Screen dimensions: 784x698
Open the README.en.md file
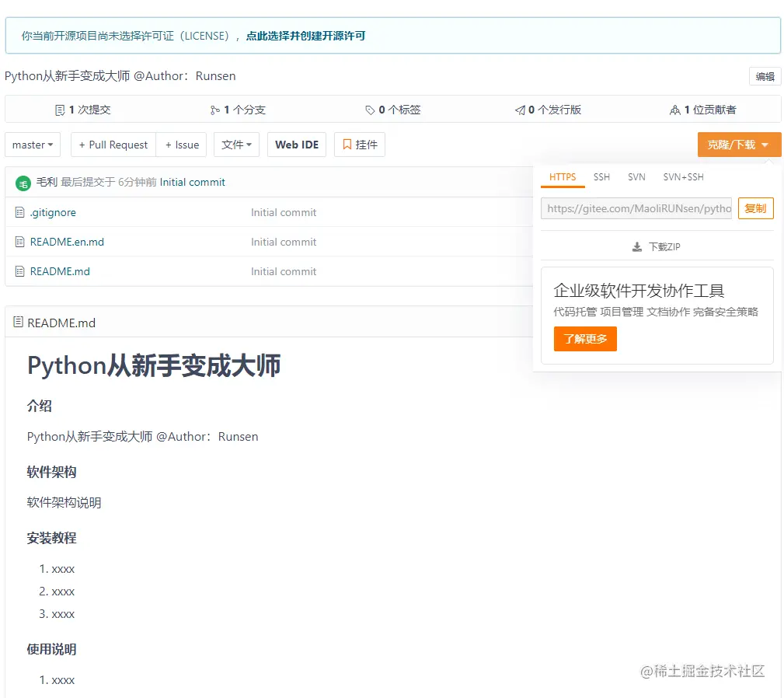pyautogui.click(x=67, y=242)
